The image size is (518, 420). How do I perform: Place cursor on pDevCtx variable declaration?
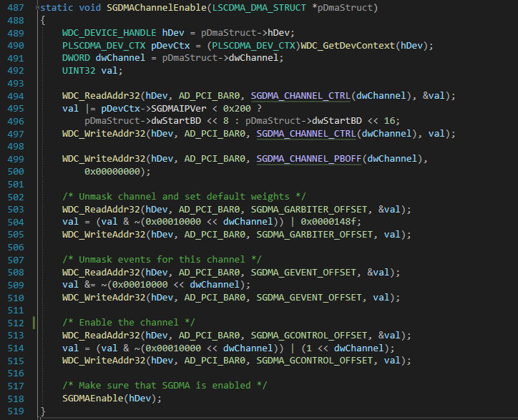point(170,45)
